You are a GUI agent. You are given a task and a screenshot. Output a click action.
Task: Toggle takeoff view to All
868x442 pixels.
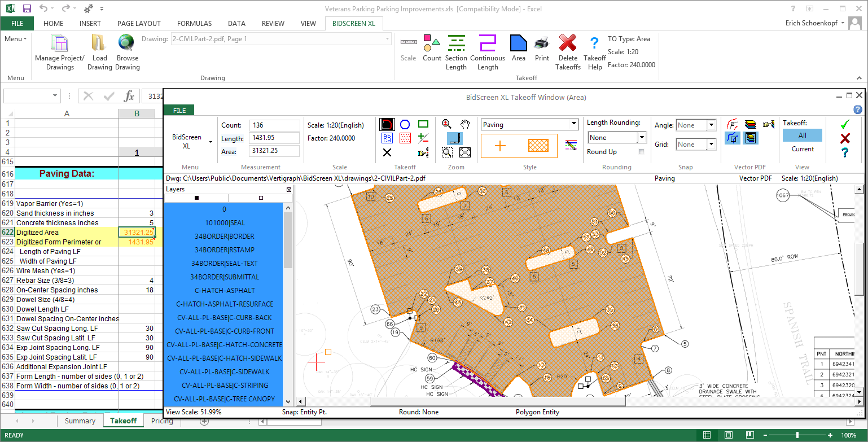point(802,135)
